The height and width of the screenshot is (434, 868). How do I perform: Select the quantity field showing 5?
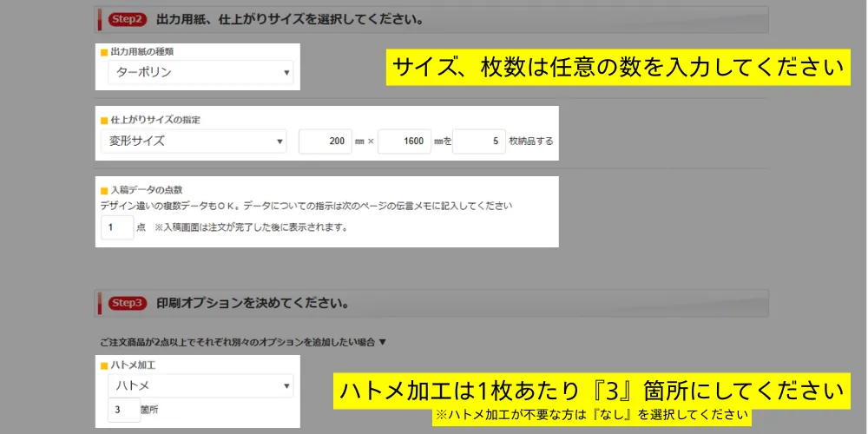click(479, 141)
